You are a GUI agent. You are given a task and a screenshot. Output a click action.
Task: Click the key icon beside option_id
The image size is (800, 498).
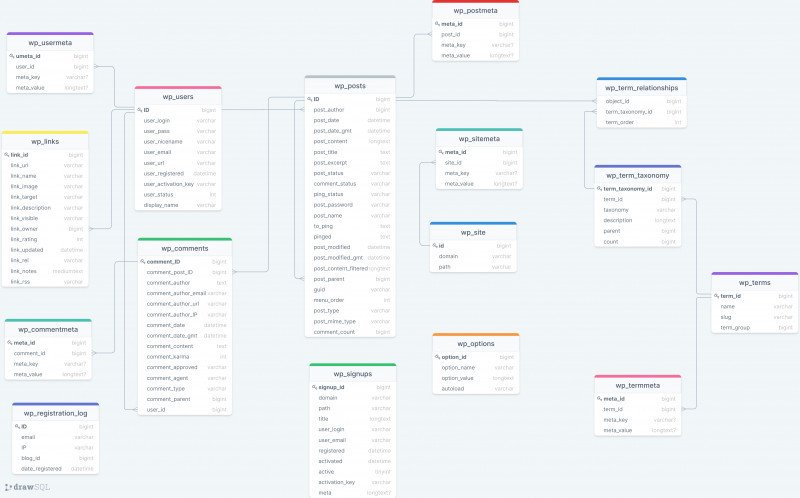(437, 357)
